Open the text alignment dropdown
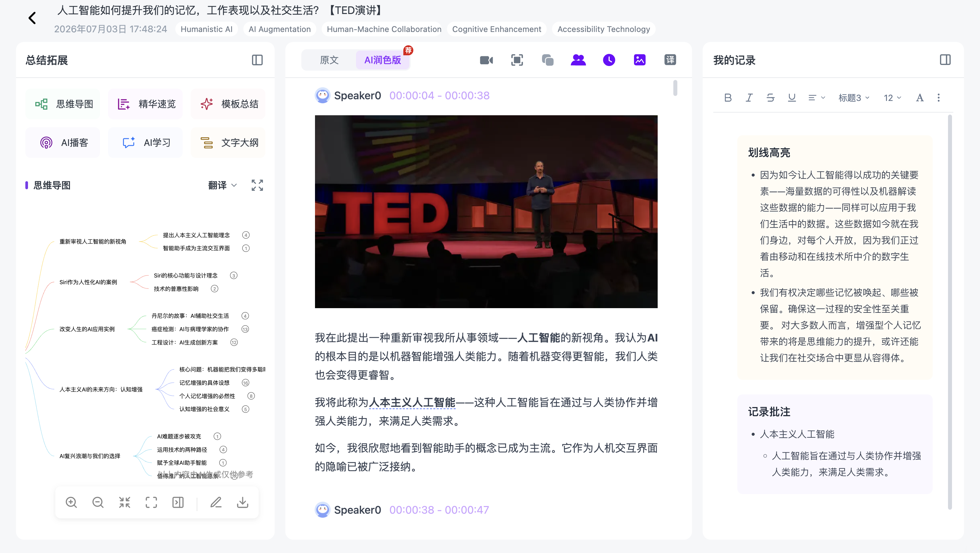This screenshot has height=553, width=980. coord(816,98)
